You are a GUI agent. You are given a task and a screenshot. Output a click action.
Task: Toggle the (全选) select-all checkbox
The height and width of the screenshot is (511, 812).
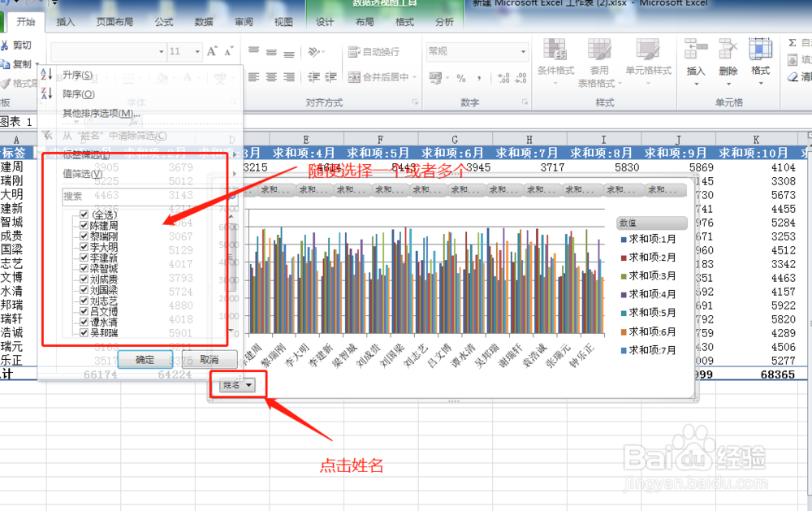tap(84, 214)
